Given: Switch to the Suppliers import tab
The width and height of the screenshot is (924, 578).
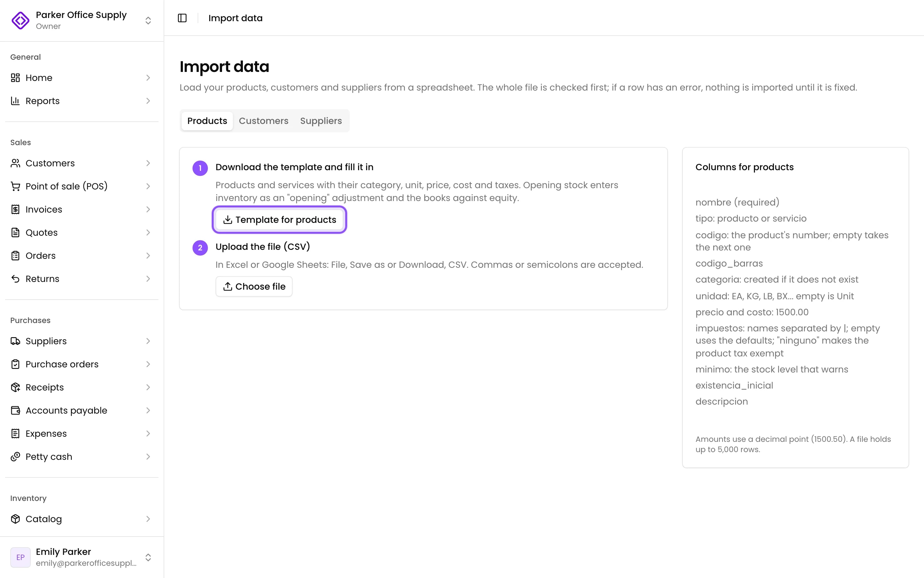Looking at the screenshot, I should (321, 121).
